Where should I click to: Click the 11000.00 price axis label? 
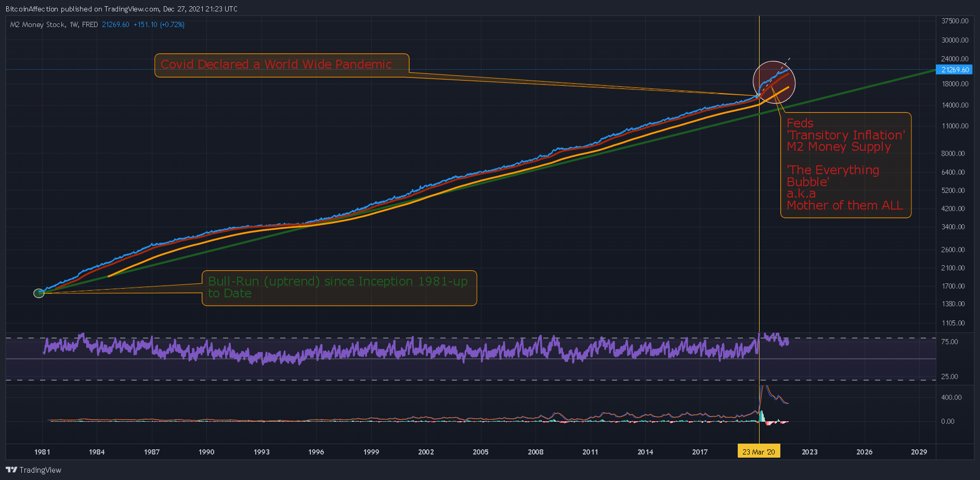[955, 126]
